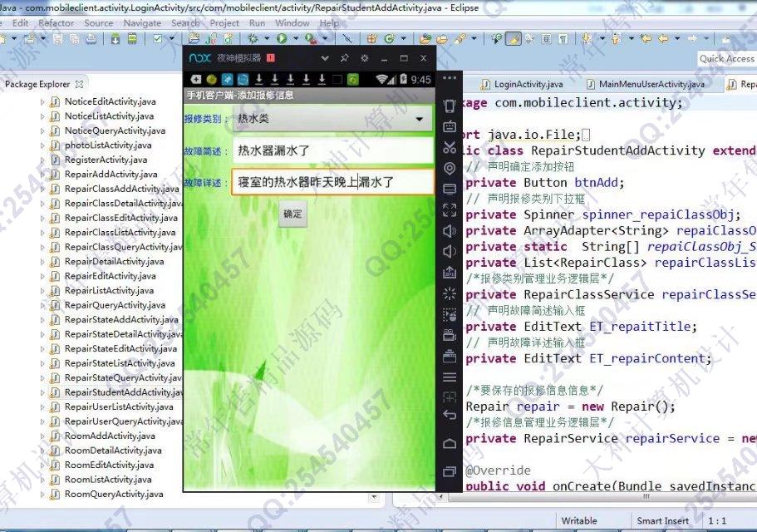The image size is (757, 532).
Task: Open the 热水类 repair category spinner
Action: pyautogui.click(x=330, y=120)
